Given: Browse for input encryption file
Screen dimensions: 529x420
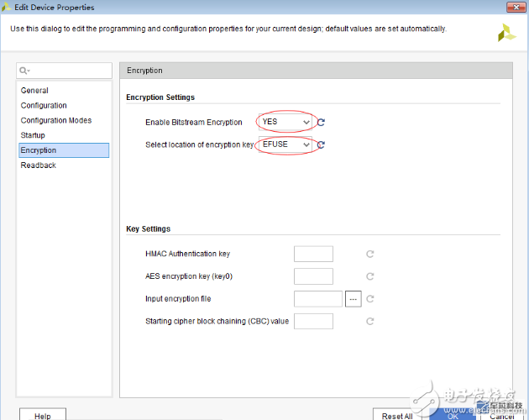Looking at the screenshot, I should [353, 298].
